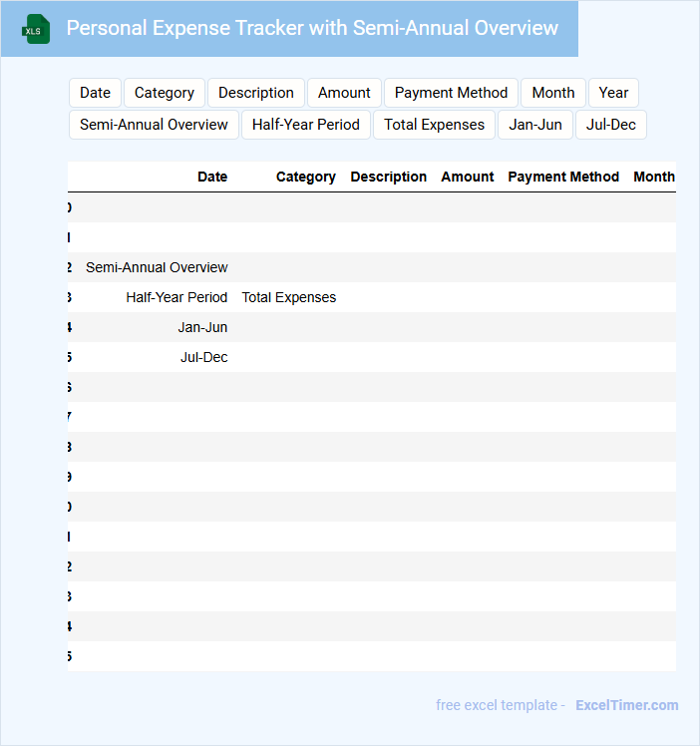Select the Amount tag button
Image resolution: width=700 pixels, height=746 pixels.
pyautogui.click(x=344, y=93)
